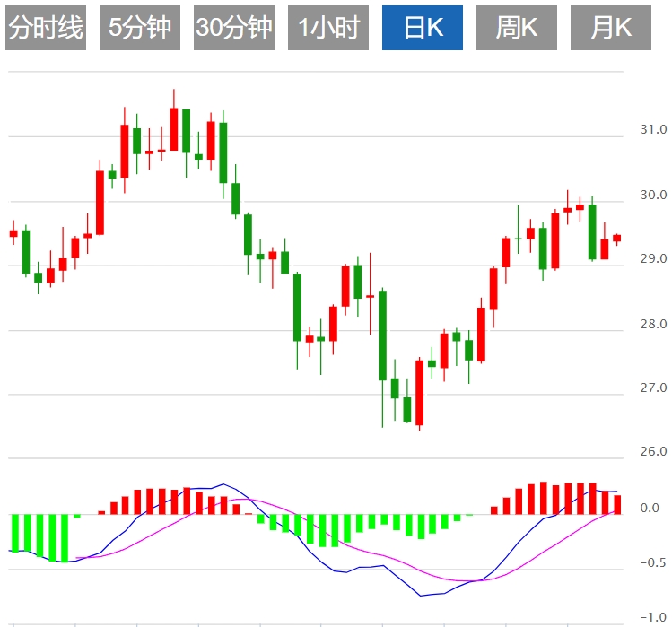The image size is (672, 627).
Task: Switch to the 分时线 tab
Action: click(x=46, y=28)
